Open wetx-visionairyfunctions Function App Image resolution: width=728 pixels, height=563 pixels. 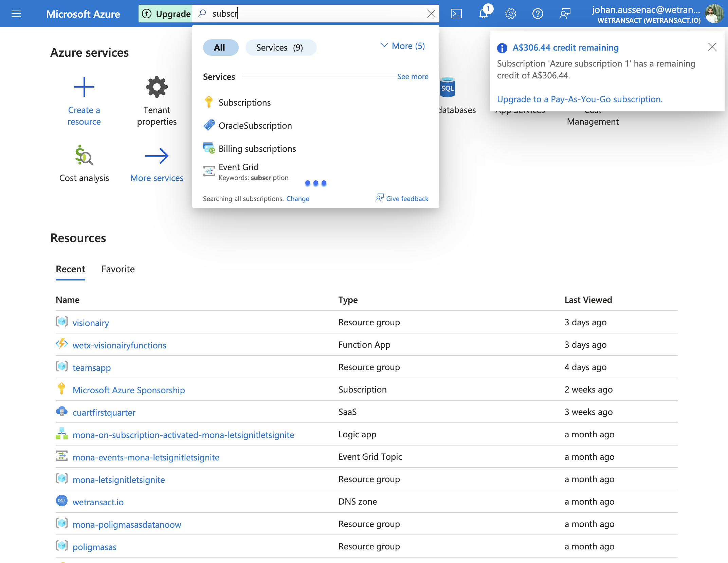pos(119,345)
